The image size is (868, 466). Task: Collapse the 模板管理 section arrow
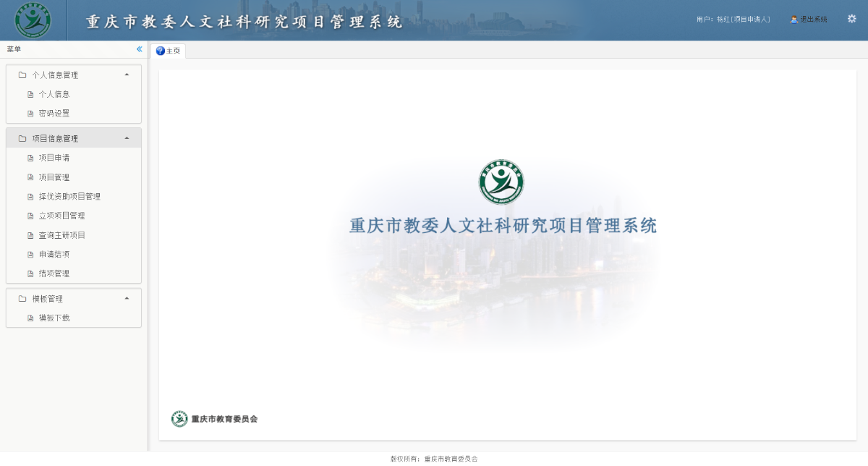coord(127,298)
